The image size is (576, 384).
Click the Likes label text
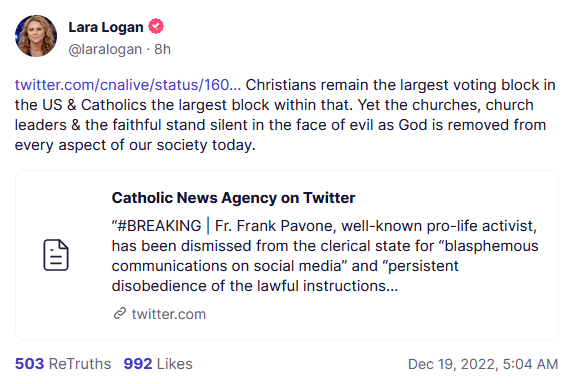pos(175,364)
